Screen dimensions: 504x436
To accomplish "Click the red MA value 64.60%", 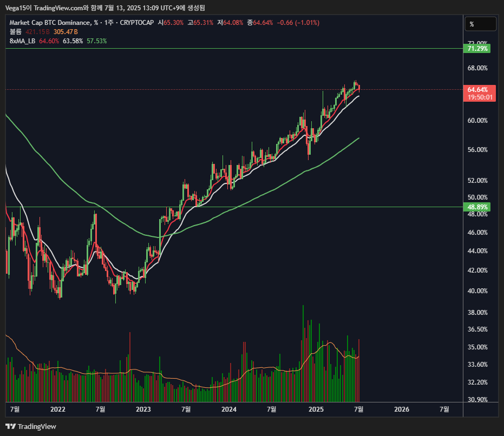I will click(x=49, y=41).
